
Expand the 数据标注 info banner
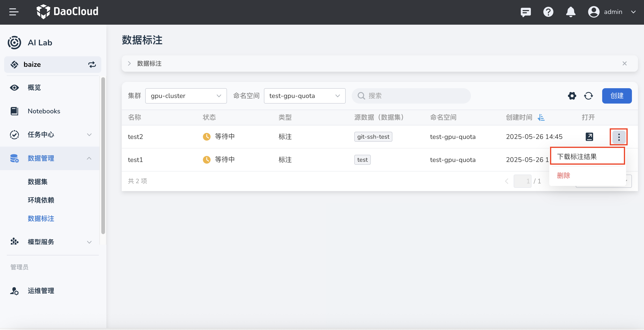[x=129, y=64]
